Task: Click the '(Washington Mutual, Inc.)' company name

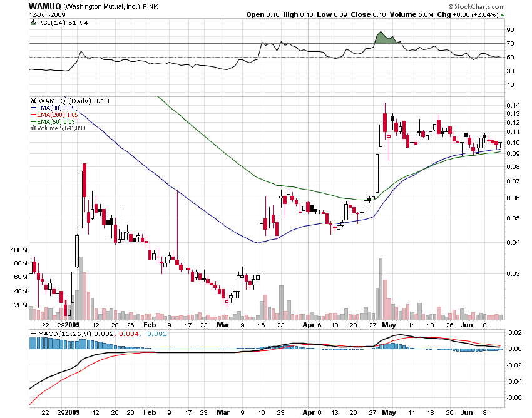Action: tap(101, 6)
